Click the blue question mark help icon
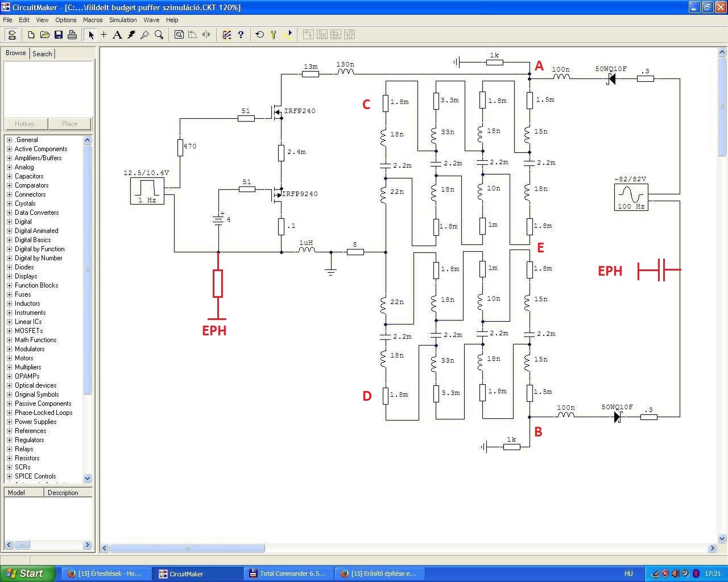Screen dimensions: 728x582 tap(241, 35)
